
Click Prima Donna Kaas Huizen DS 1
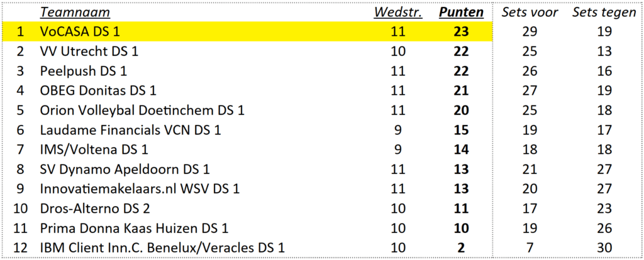click(x=133, y=228)
